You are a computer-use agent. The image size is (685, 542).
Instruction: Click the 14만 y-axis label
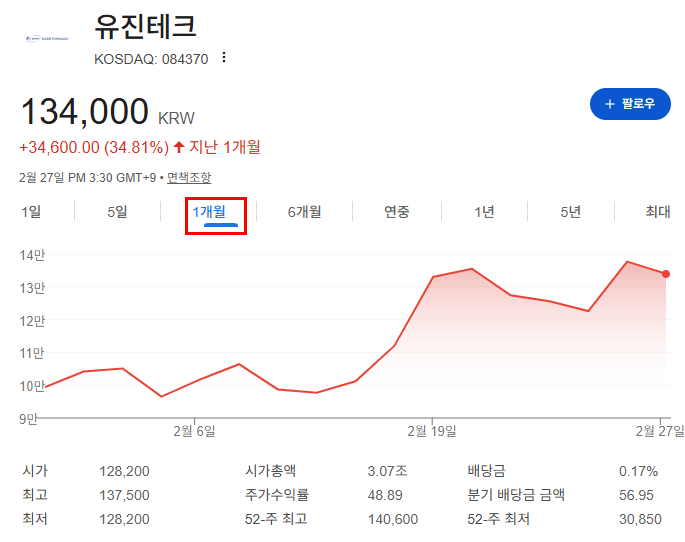pyautogui.click(x=32, y=255)
